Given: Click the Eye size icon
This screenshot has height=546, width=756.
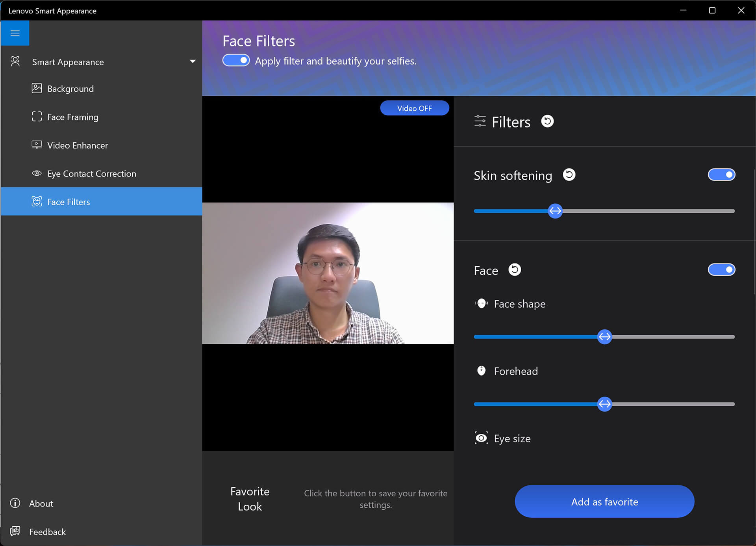Looking at the screenshot, I should [x=481, y=438].
